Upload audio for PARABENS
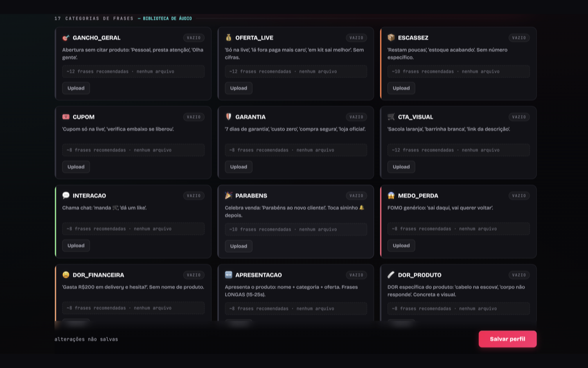 (x=238, y=246)
